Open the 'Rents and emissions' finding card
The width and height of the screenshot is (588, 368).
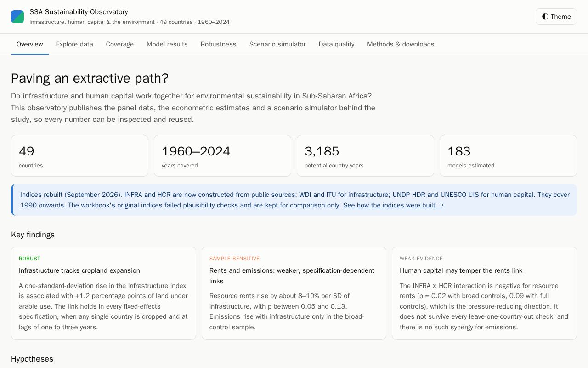tap(294, 293)
